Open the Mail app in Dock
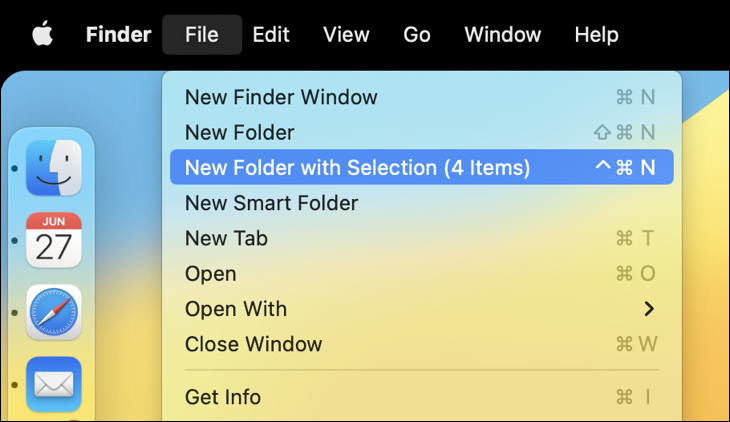Image resolution: width=730 pixels, height=422 pixels. coord(53,383)
